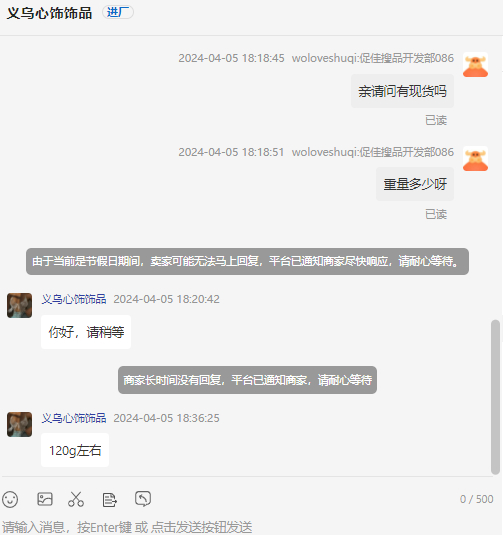Click the chat vertical scrollbar thumb
The width and height of the screenshot is (503, 535).
tap(495, 397)
